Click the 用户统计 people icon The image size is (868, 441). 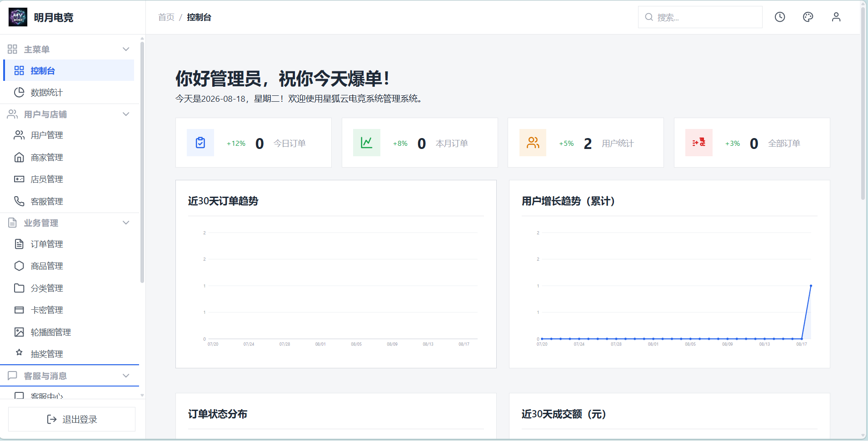pos(533,143)
